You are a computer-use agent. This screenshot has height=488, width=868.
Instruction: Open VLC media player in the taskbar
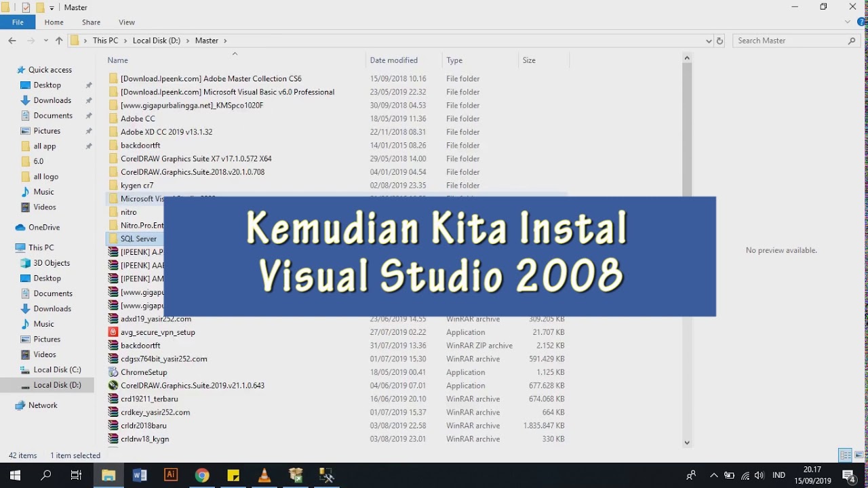[x=264, y=475]
